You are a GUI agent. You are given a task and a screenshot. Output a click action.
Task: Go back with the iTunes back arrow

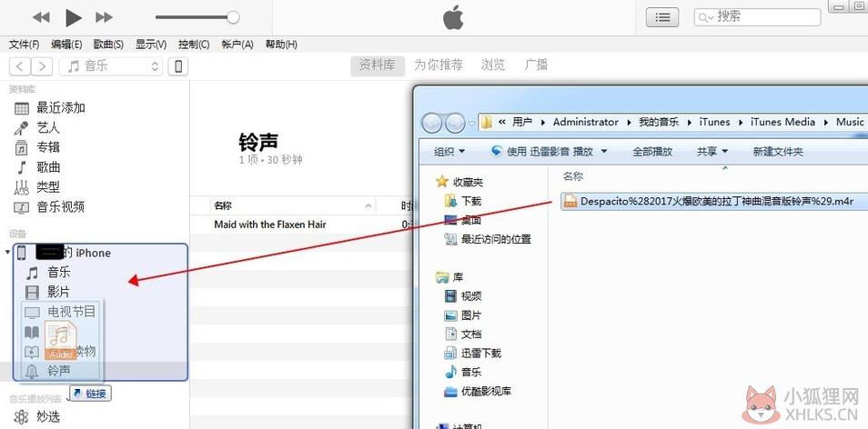point(20,66)
